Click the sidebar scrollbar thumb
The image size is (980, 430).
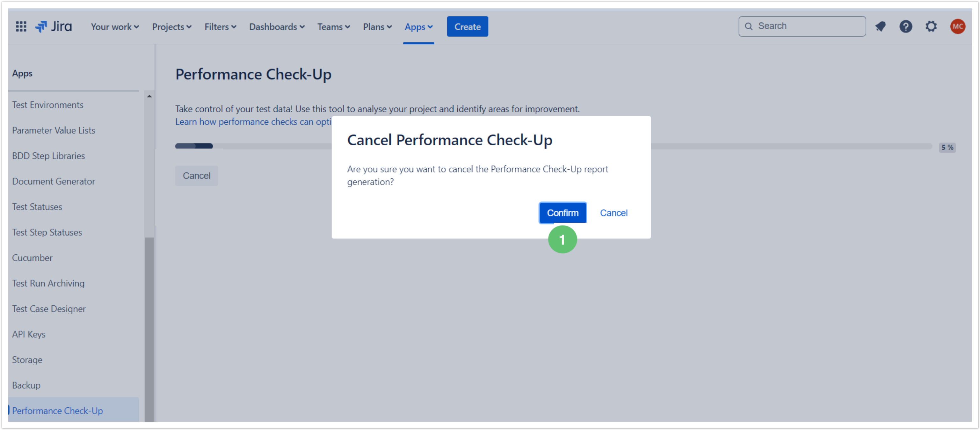pyautogui.click(x=149, y=329)
